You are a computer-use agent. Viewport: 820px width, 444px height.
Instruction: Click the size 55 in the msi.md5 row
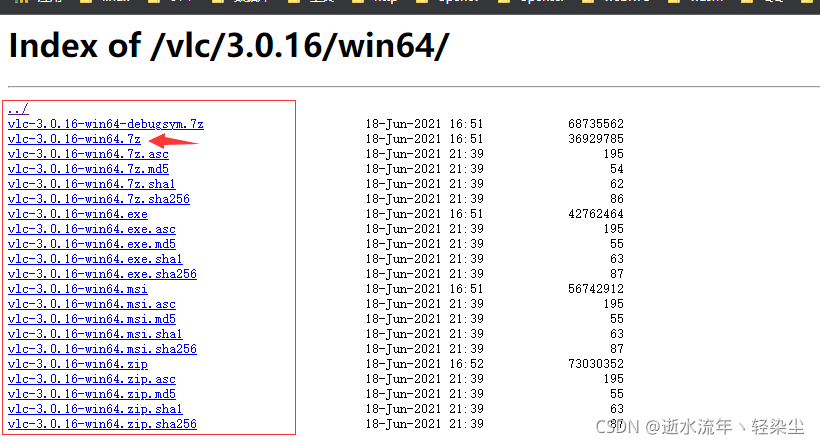click(x=617, y=319)
